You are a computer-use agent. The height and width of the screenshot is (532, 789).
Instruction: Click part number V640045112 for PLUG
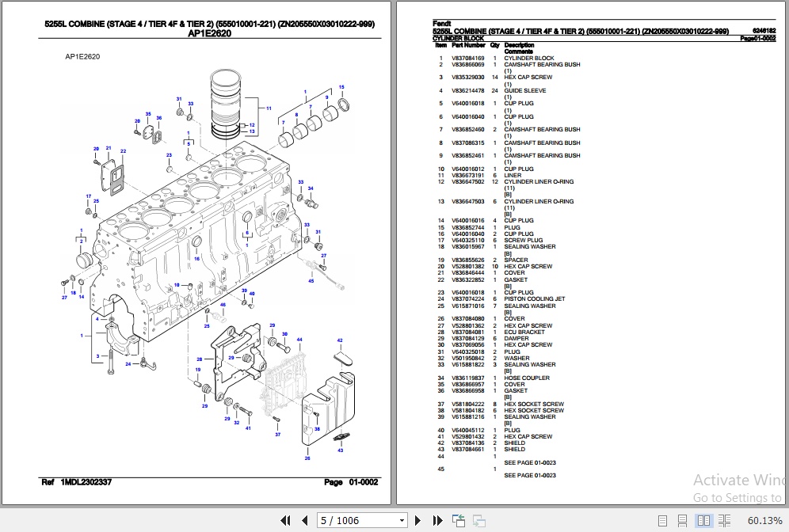pos(468,430)
